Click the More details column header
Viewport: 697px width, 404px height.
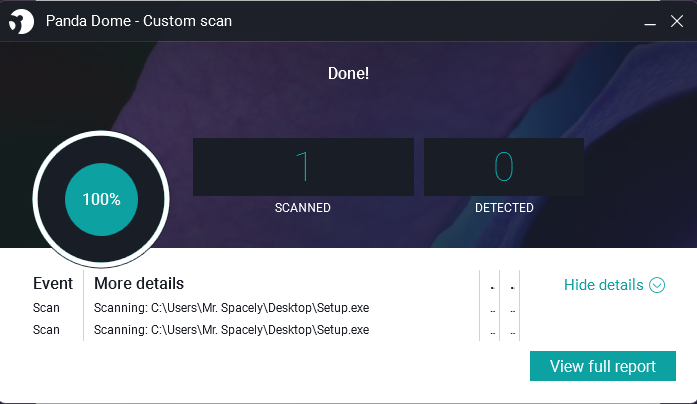139,284
